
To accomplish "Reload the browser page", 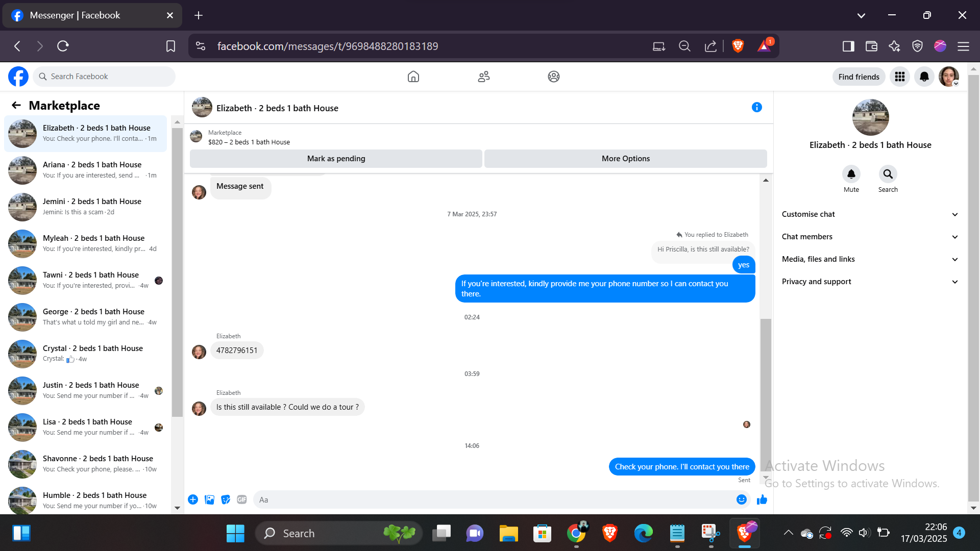I will (63, 46).
